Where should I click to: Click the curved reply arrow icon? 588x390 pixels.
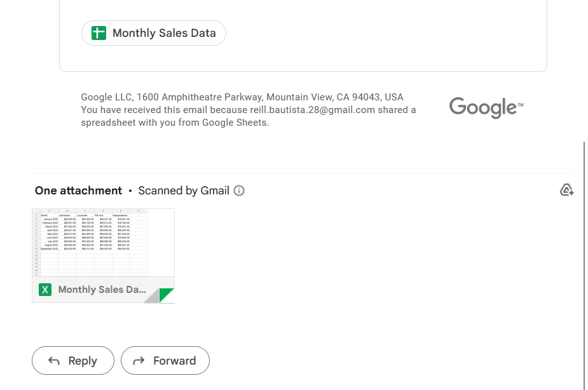54,361
